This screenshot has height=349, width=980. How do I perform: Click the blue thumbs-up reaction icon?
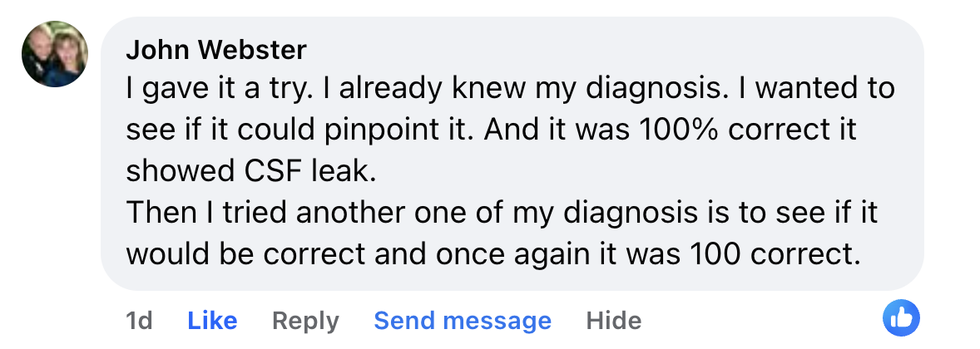click(x=901, y=319)
